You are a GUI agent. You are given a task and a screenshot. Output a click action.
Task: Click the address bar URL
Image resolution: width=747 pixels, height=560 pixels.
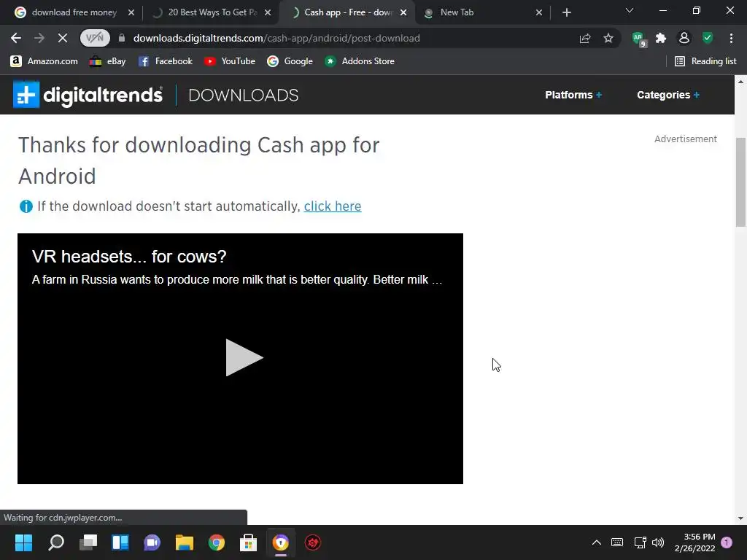coord(276,38)
